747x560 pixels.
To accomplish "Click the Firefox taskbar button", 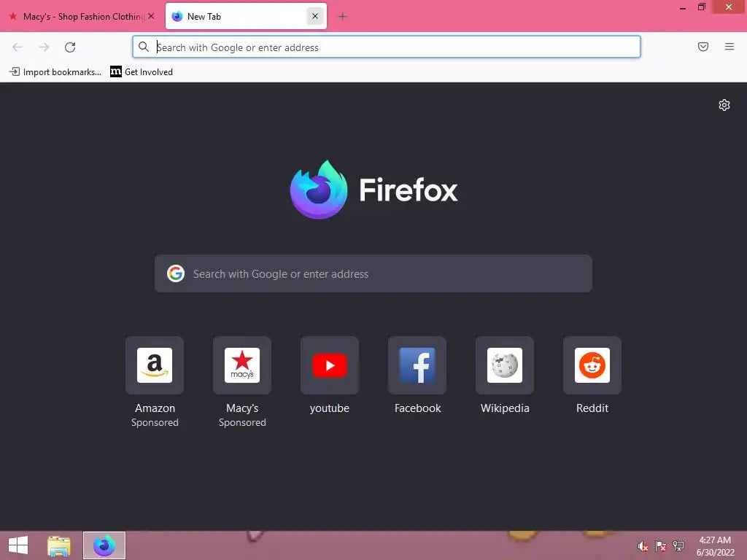I will tap(104, 545).
